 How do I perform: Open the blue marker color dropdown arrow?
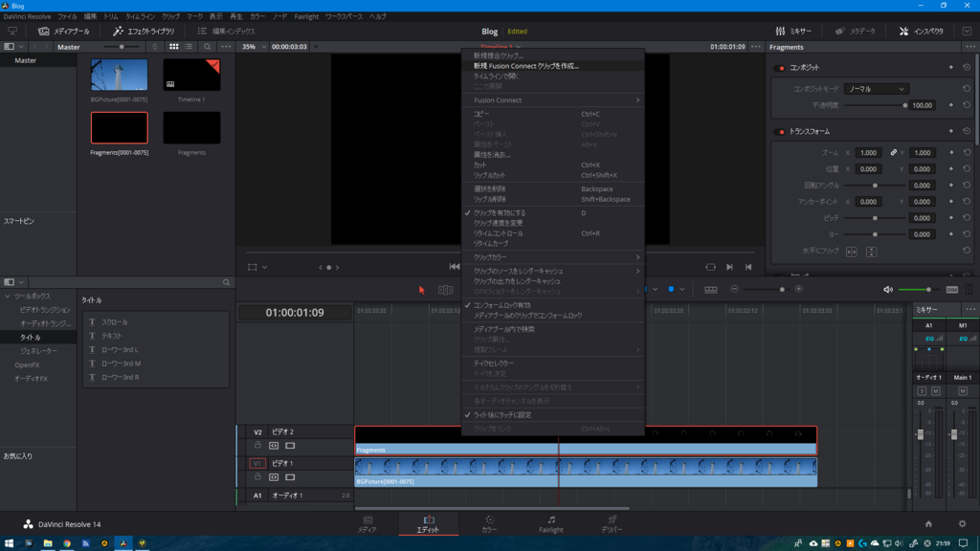681,290
